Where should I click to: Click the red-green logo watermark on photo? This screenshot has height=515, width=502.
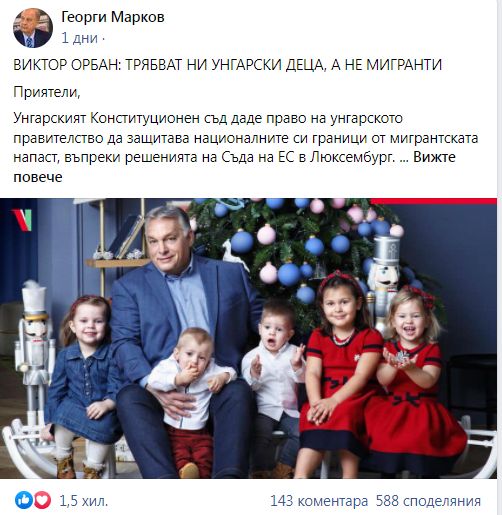pos(22,220)
